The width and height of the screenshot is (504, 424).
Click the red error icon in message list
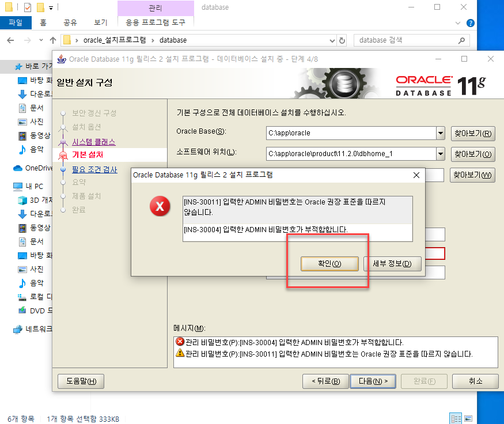pos(180,342)
